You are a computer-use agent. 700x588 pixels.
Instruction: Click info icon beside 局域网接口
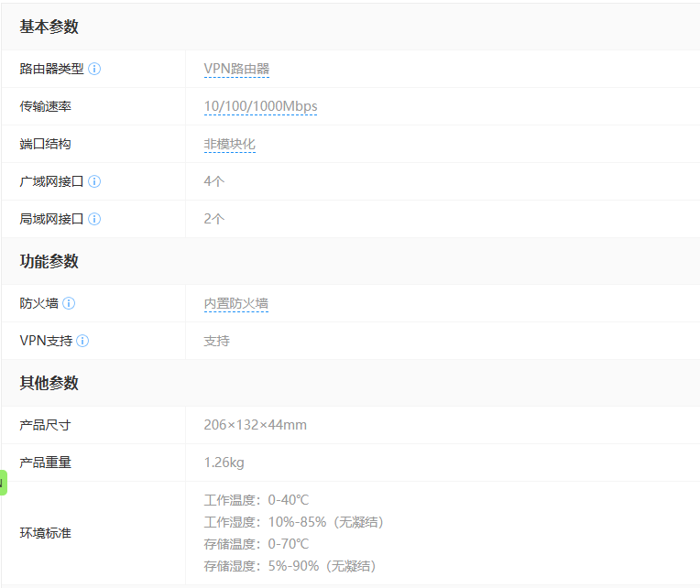pyautogui.click(x=94, y=219)
